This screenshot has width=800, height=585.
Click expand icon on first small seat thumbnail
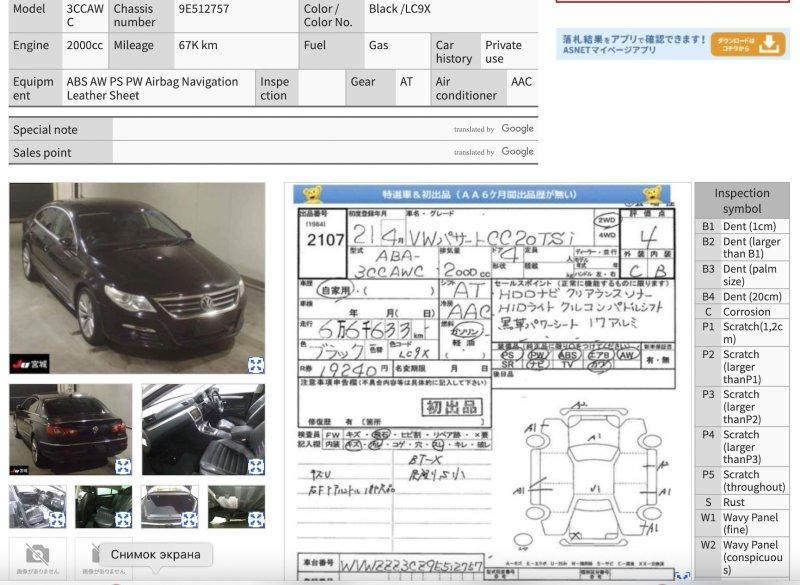[x=57, y=519]
